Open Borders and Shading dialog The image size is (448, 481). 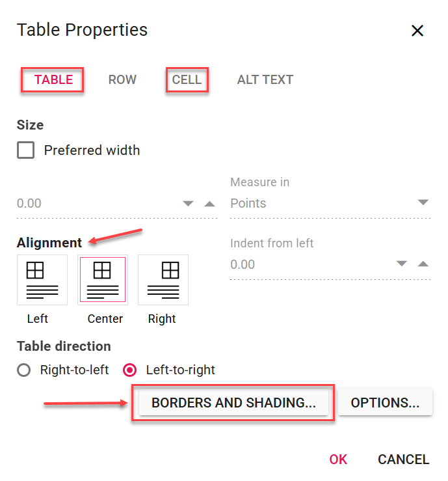pos(233,403)
